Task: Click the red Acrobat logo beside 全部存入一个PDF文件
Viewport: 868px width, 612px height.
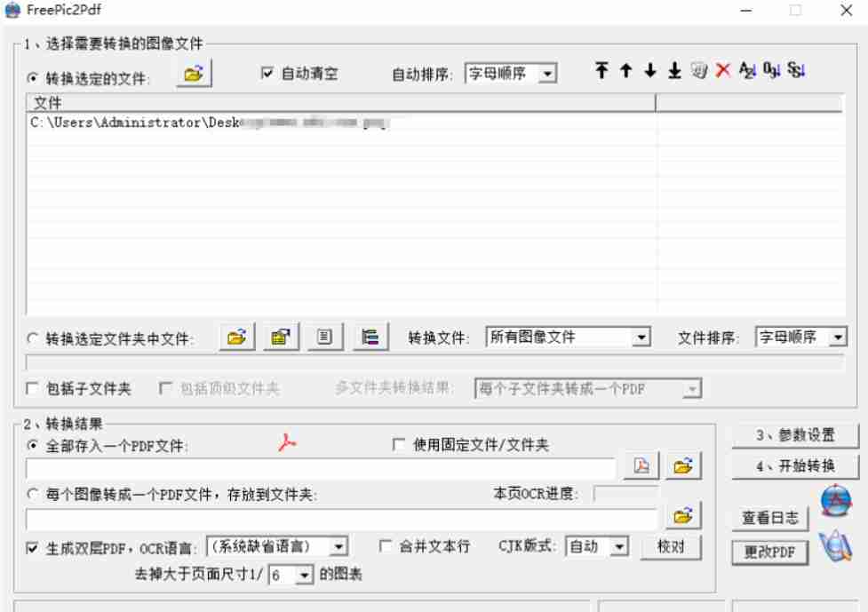Action: (287, 442)
